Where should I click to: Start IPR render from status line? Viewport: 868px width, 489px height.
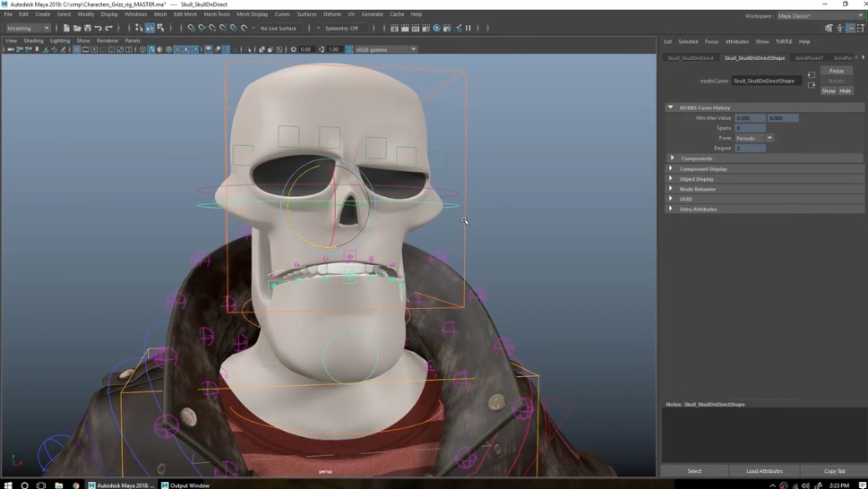[415, 28]
